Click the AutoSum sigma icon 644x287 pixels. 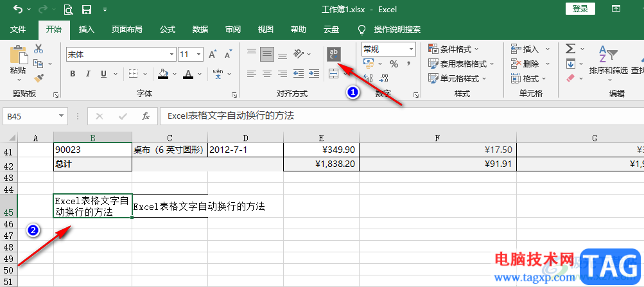tap(570, 49)
